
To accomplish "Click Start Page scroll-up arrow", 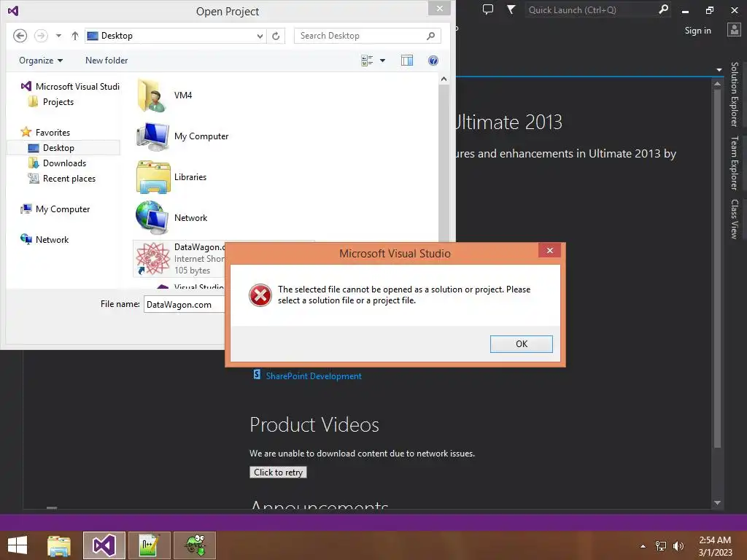I will coord(718,84).
